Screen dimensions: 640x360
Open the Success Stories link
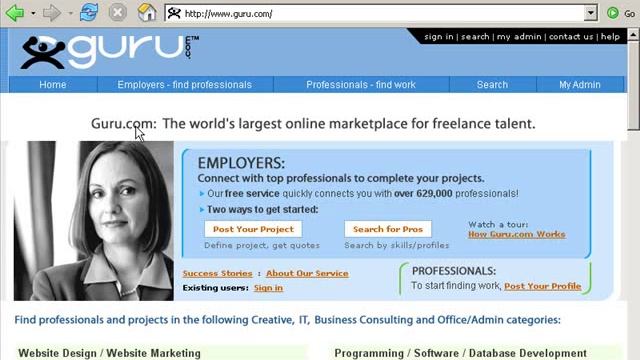coord(218,273)
